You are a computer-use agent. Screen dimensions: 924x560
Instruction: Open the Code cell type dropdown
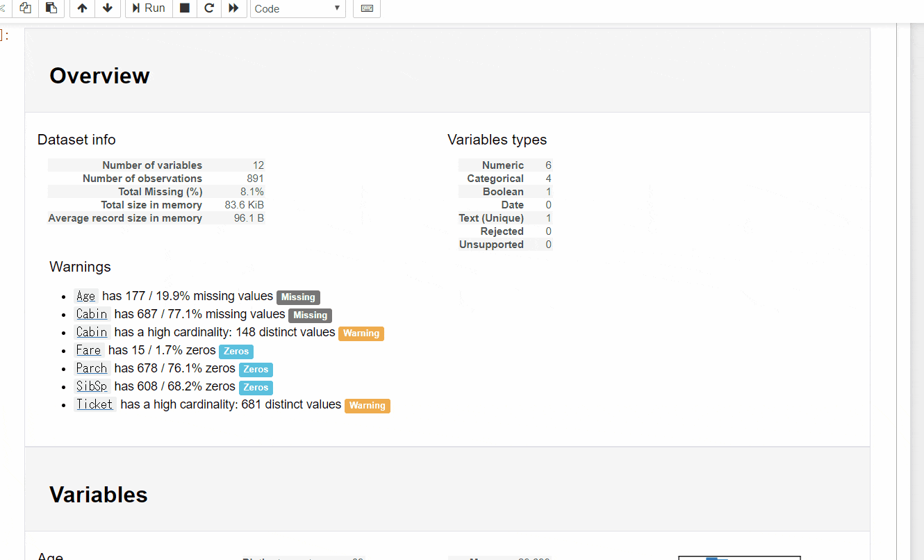click(298, 8)
